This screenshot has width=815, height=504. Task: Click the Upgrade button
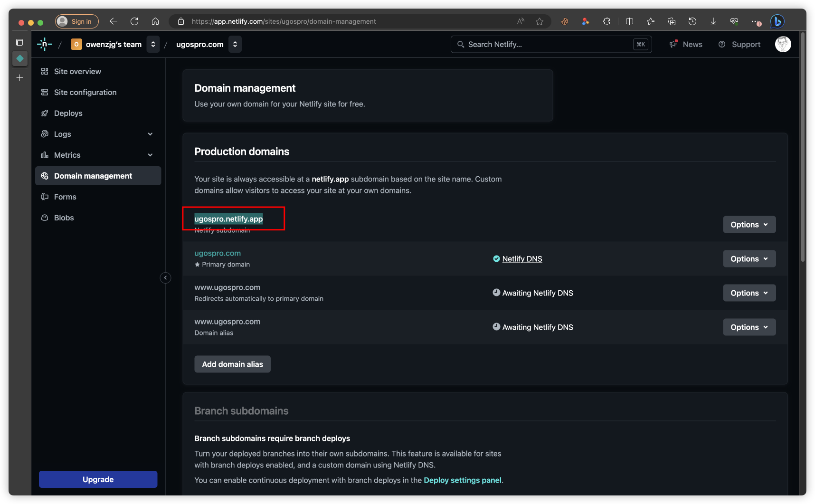pos(98,479)
